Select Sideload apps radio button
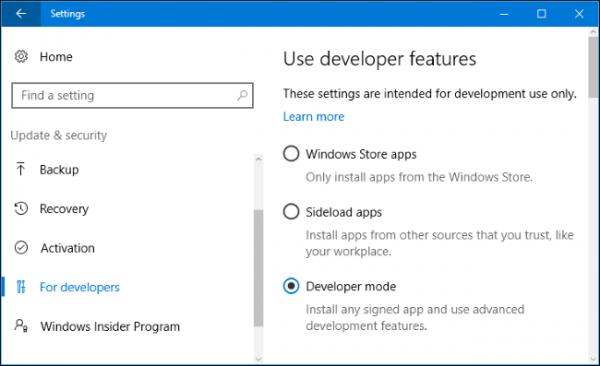Viewport: 600px width, 366px height. 291,211
